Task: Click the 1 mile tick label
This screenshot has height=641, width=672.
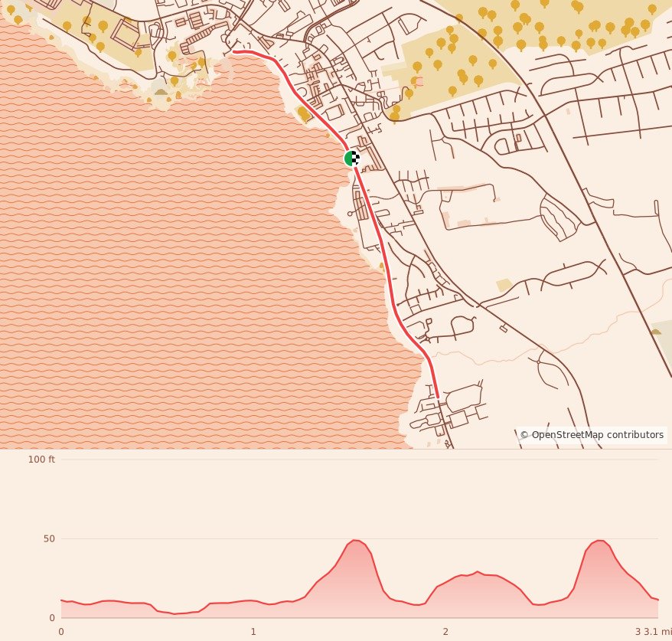Action: click(x=253, y=632)
